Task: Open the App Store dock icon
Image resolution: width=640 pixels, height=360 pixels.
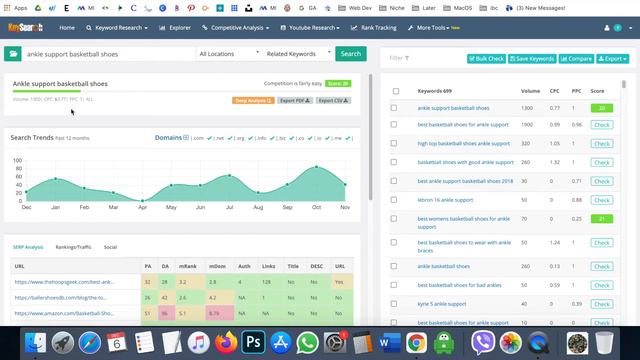Action: coord(280,342)
